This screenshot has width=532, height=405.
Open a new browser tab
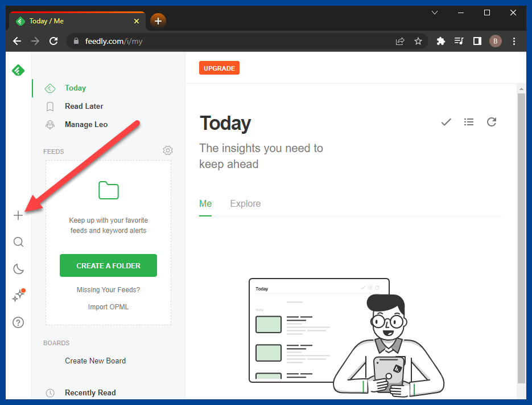(158, 21)
